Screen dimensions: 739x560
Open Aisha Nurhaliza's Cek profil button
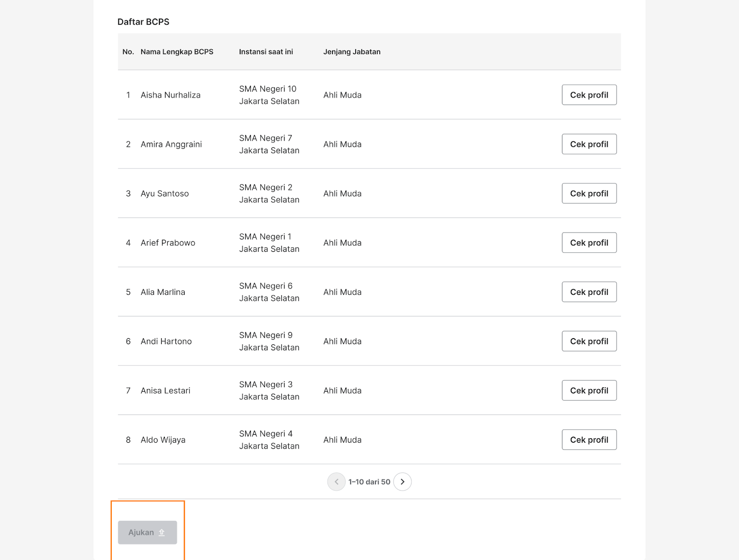coord(589,95)
